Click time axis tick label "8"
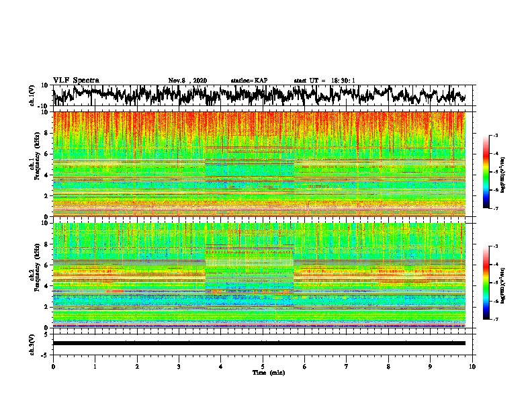 388,367
